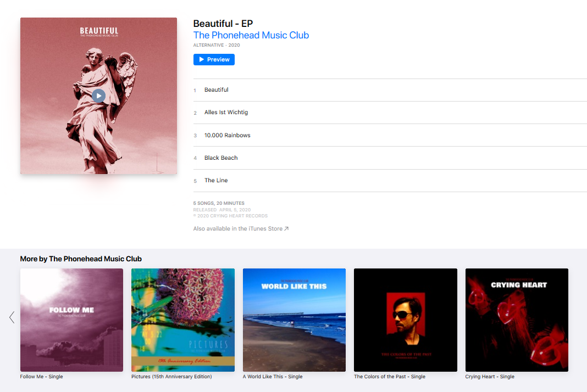Screen dimensions: 587x392
Task: Open the Pictures 15th Anniversary Edition cover
Action: coord(183,320)
